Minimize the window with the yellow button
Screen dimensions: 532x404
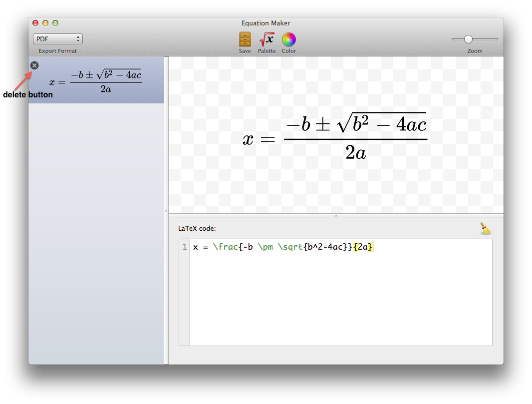[x=45, y=22]
